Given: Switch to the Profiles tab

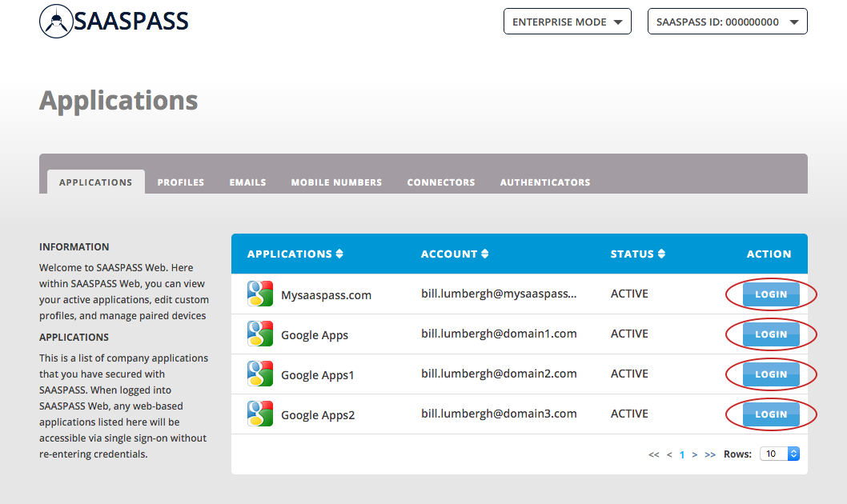Looking at the screenshot, I should 181,182.
